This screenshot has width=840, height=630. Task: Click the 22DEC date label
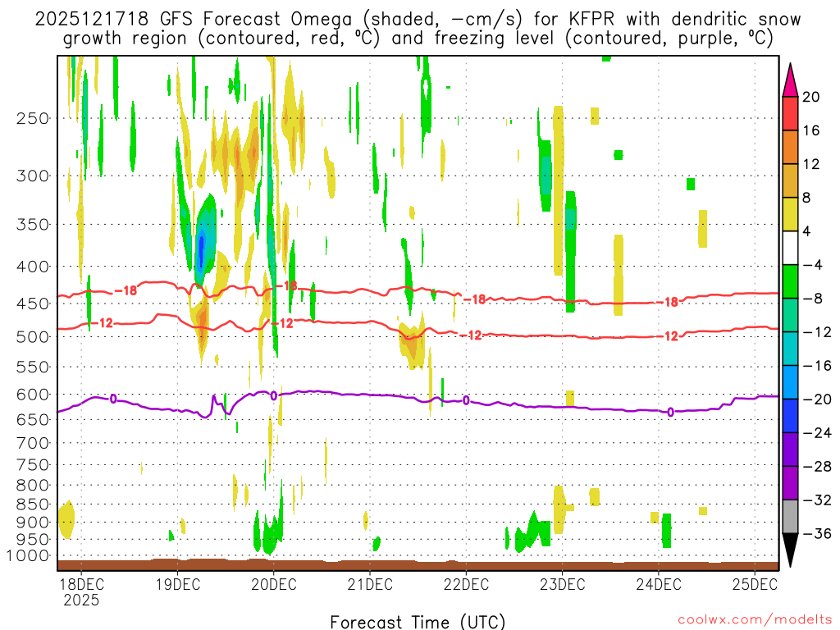click(467, 584)
